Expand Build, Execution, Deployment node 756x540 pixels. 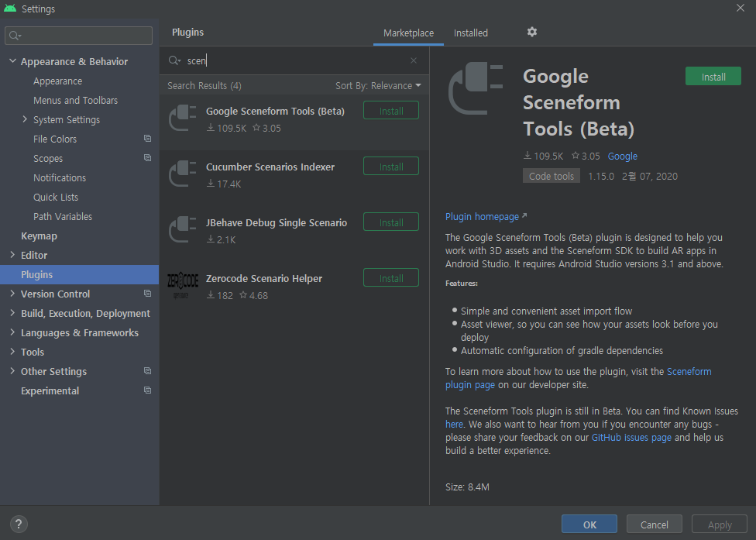[x=12, y=313]
